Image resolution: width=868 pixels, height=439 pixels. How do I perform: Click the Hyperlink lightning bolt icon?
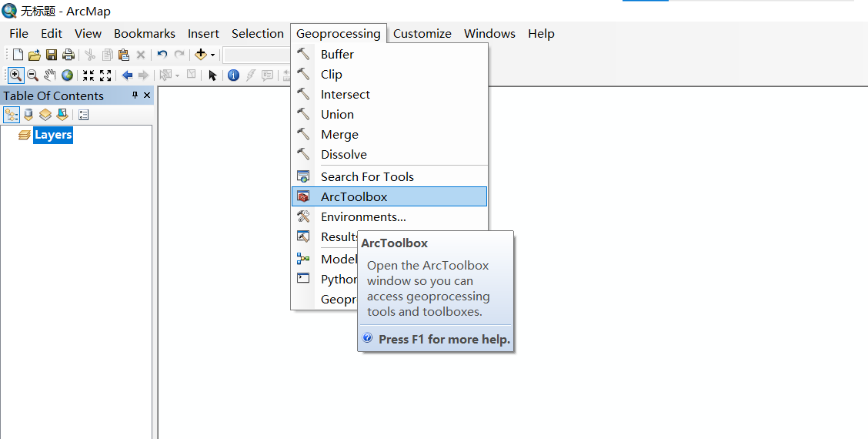[x=251, y=75]
